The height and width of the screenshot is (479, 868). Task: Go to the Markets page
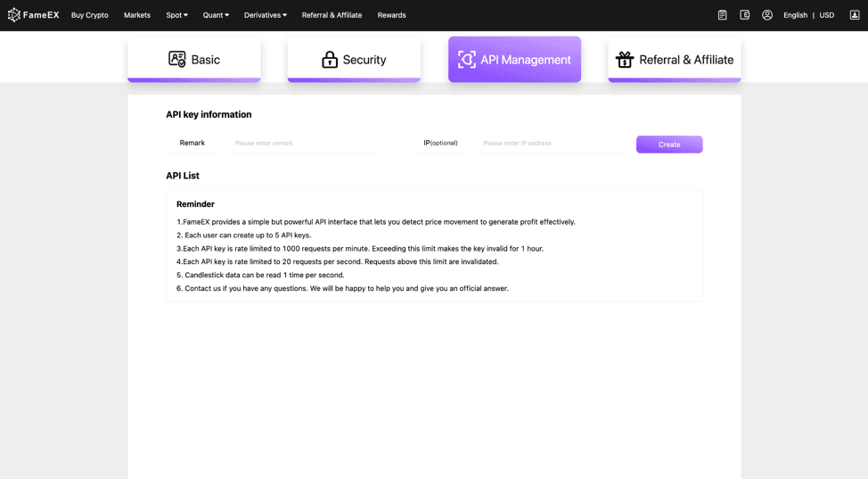coord(137,15)
